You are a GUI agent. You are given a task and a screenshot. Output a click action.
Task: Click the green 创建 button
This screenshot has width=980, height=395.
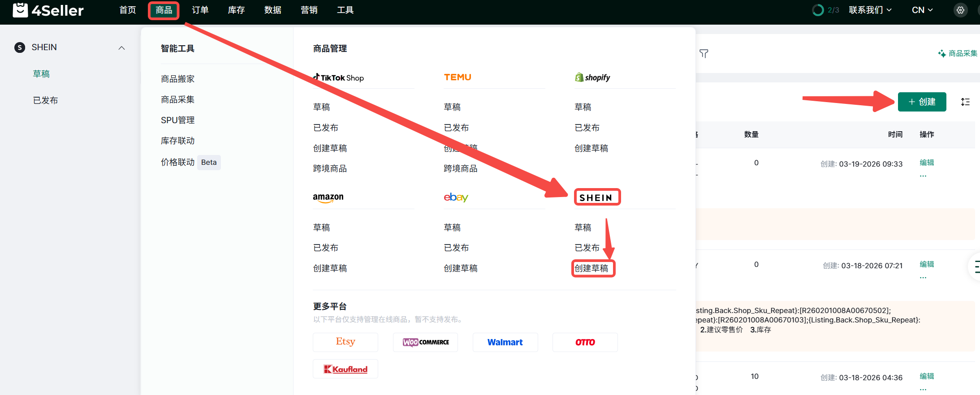coord(922,102)
